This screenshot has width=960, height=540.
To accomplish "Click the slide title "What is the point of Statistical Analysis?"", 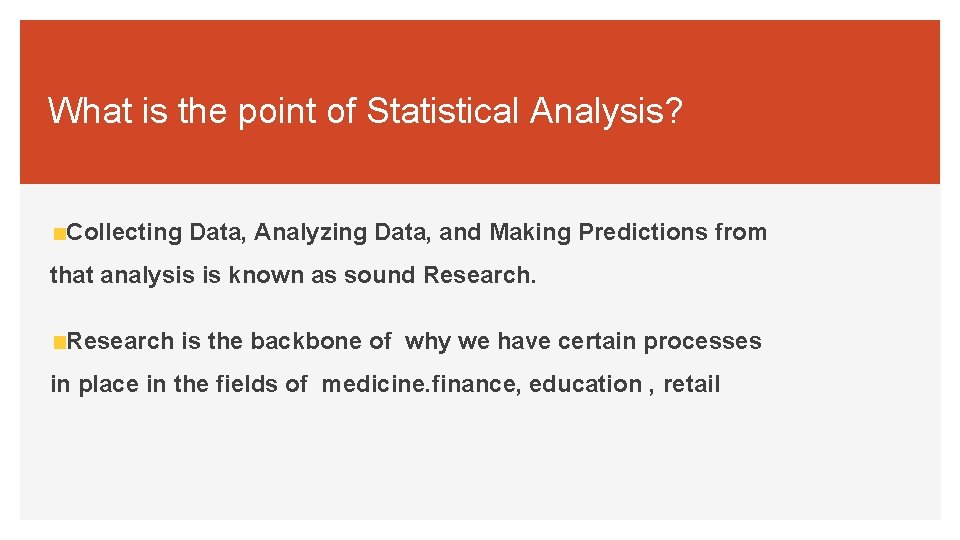I will coord(365,111).
